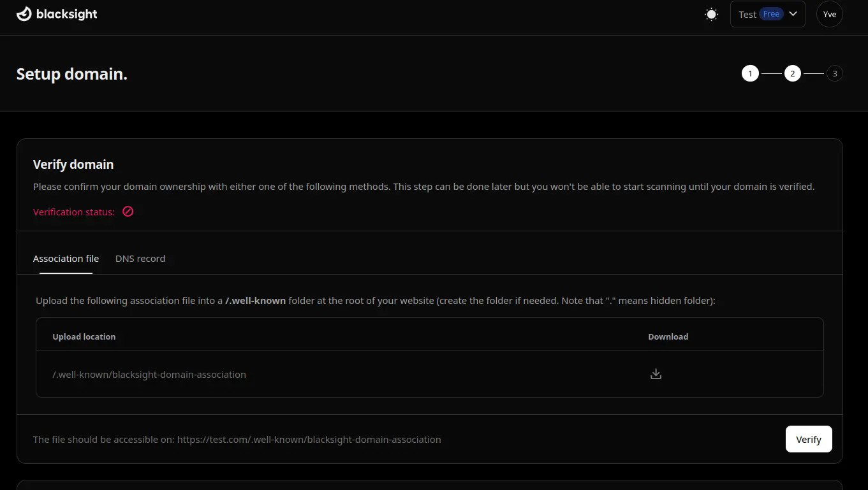Image resolution: width=868 pixels, height=490 pixels.
Task: Open the Yve user avatar menu
Action: 829,14
